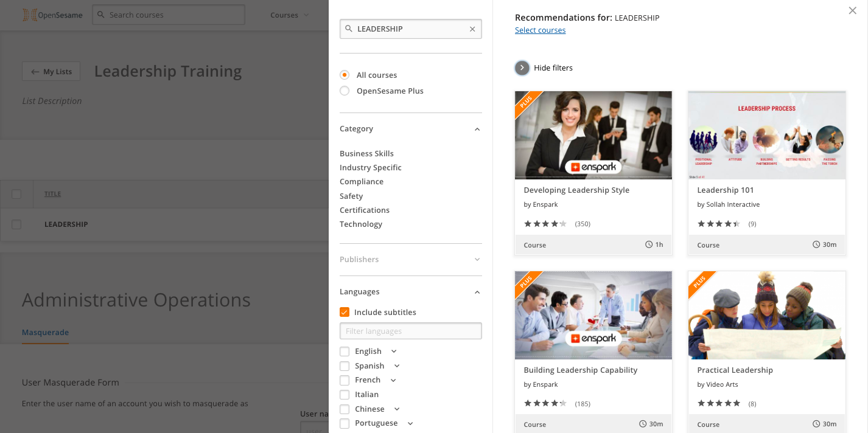Filter by Safety category
The width and height of the screenshot is (868, 433).
coord(351,196)
